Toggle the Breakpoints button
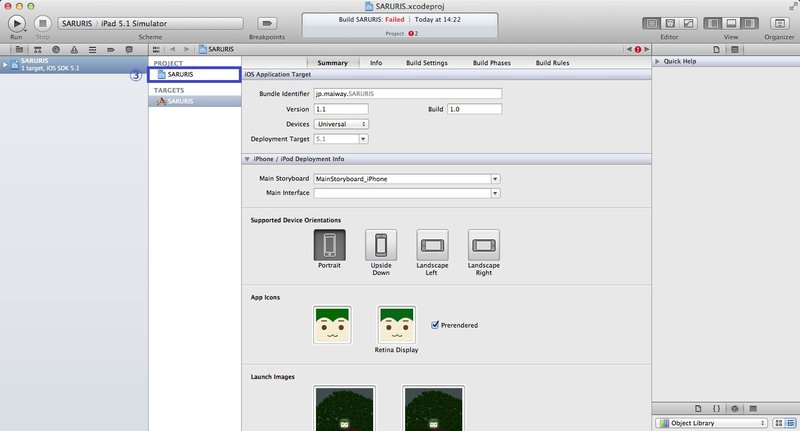Screen dimensions: 800x431 pyautogui.click(x=267, y=23)
